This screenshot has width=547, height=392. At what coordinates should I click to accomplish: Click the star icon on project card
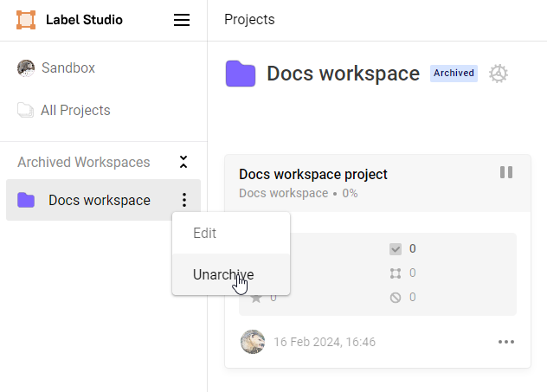pos(255,298)
